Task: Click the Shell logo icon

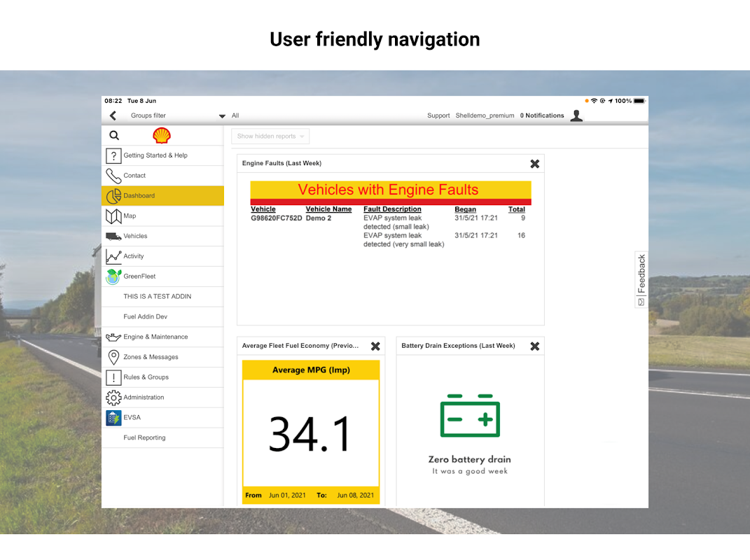Action: coord(162,135)
